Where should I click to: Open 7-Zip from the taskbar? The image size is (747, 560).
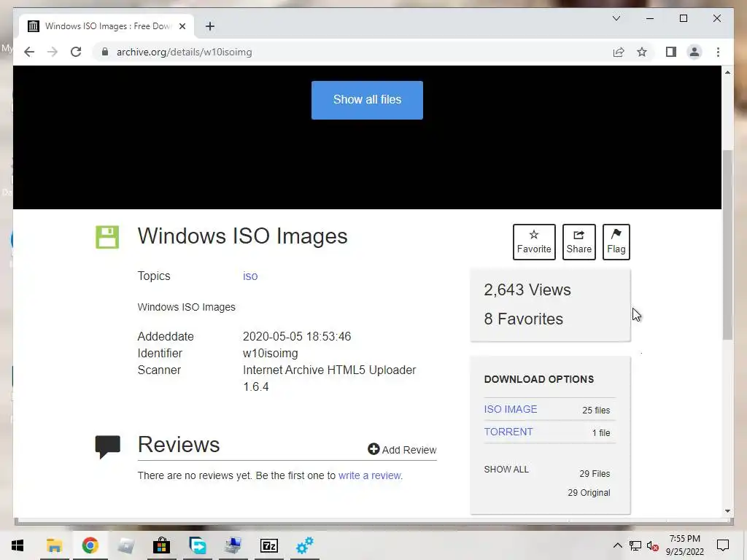point(269,545)
